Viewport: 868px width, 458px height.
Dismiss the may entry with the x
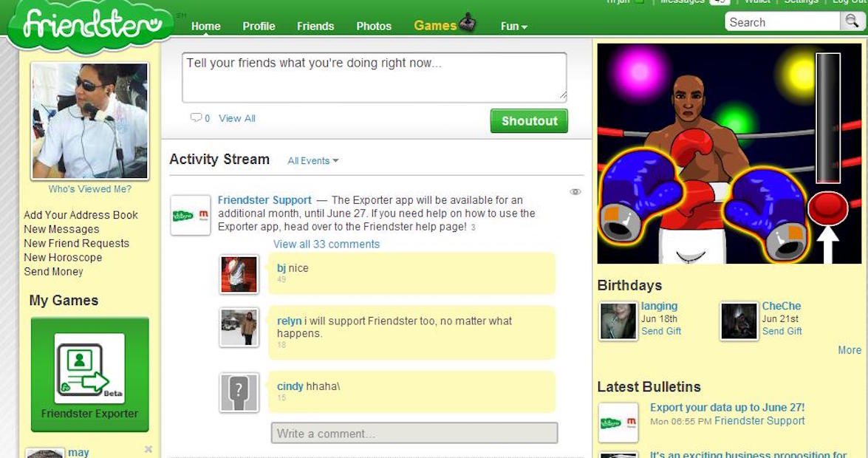[148, 449]
